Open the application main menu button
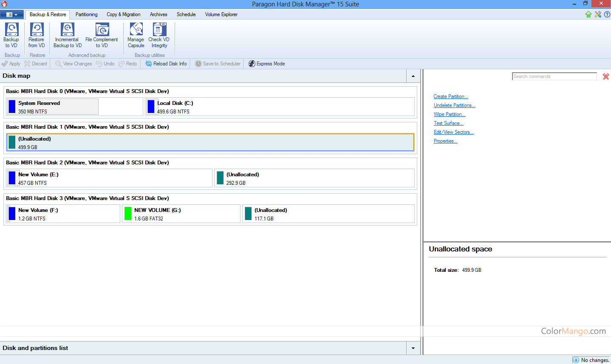 coord(12,14)
